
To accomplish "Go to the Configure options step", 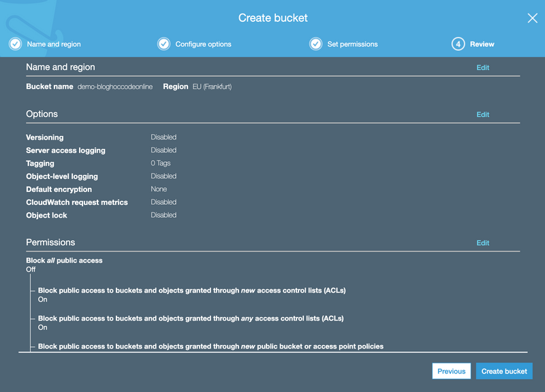I will (x=203, y=44).
